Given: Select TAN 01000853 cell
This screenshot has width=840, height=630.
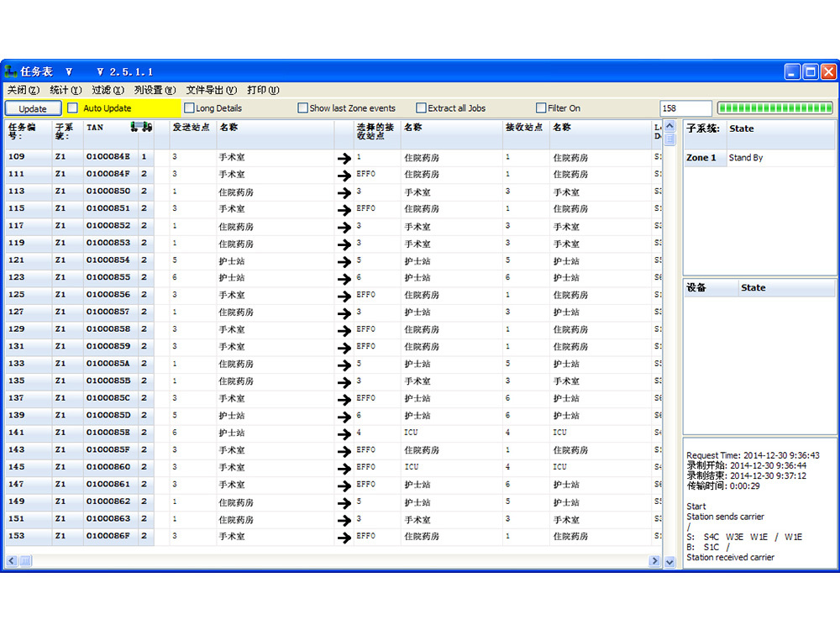Looking at the screenshot, I should click(108, 243).
